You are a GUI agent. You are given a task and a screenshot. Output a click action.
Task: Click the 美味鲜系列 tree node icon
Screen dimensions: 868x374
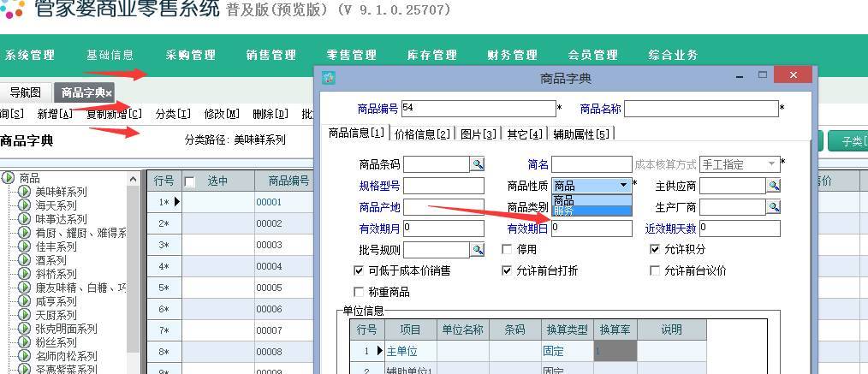coord(24,192)
